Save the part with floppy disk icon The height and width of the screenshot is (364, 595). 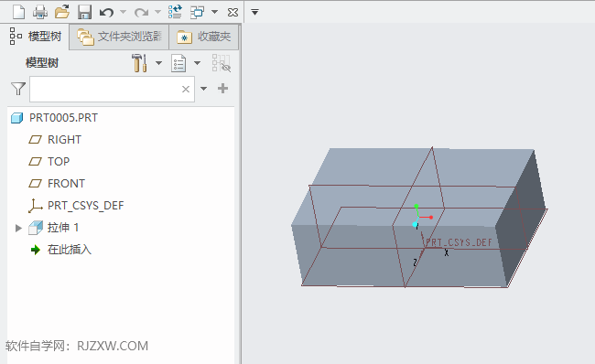click(x=84, y=12)
